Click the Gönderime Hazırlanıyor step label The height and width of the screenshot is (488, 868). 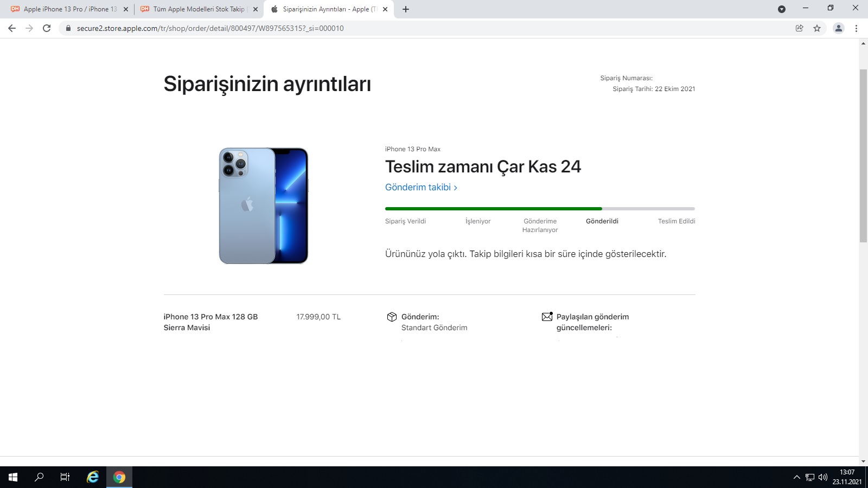click(x=540, y=226)
